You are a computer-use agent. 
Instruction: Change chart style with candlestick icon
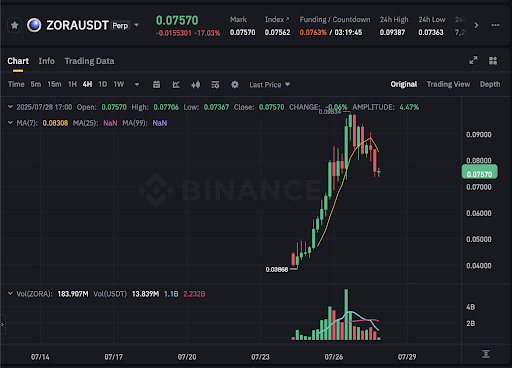pyautogui.click(x=196, y=85)
